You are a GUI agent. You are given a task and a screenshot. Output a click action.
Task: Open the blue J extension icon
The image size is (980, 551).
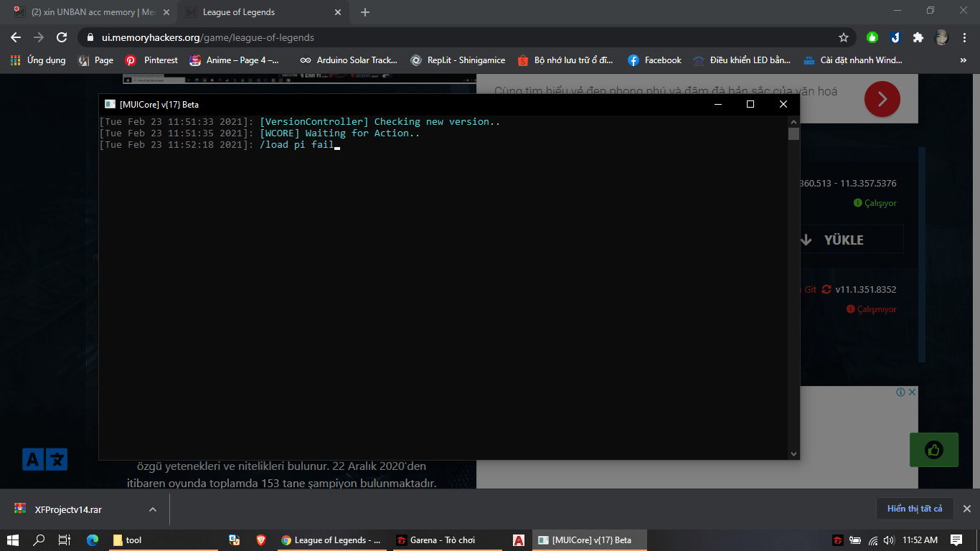coord(895,37)
